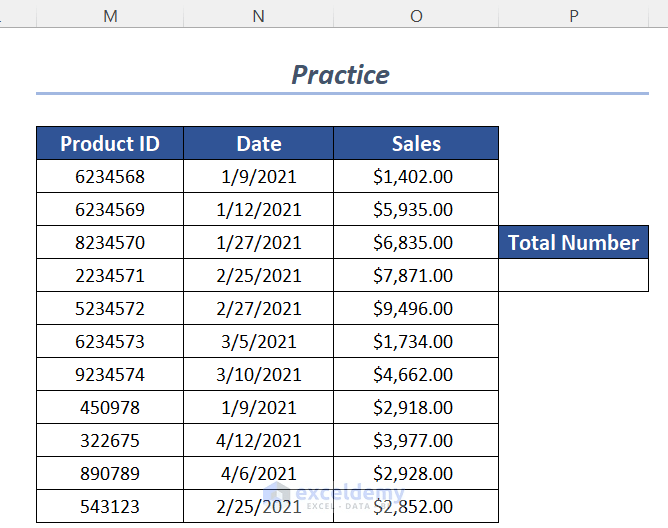Image resolution: width=668 pixels, height=528 pixels.
Task: Select cell with Product ID 6234569
Action: 110,209
